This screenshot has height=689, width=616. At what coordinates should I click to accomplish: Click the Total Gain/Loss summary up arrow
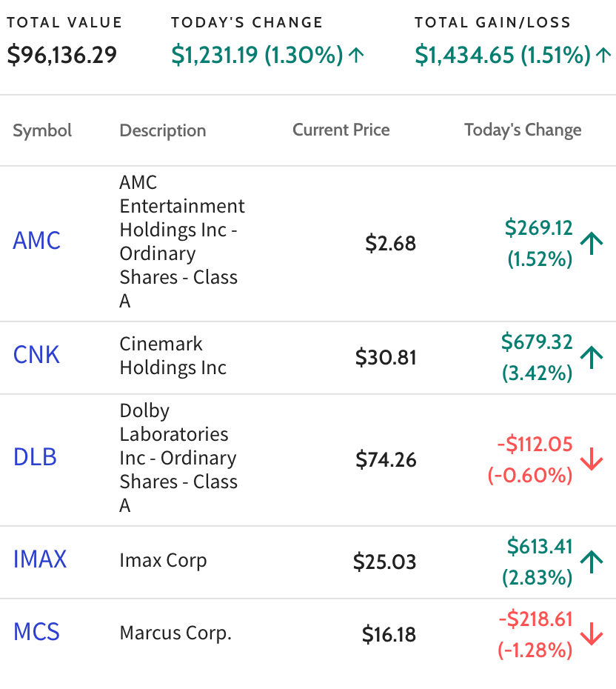(603, 55)
